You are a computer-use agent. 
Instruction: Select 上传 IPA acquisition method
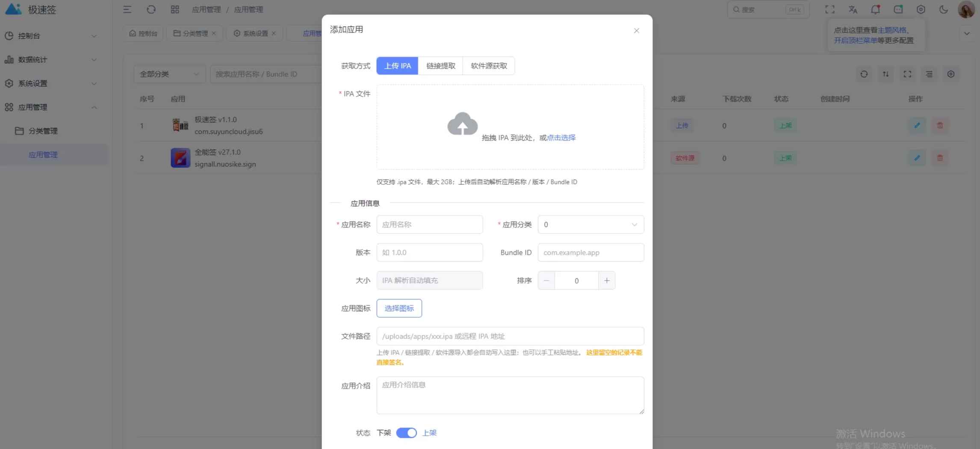pyautogui.click(x=397, y=66)
